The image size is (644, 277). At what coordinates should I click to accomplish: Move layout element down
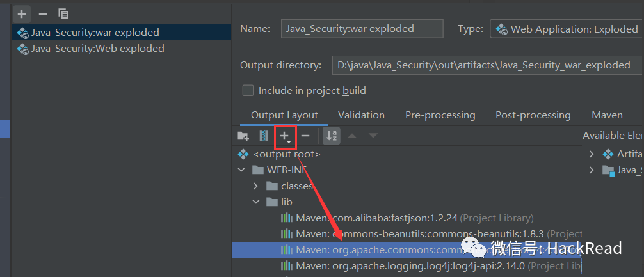click(x=373, y=136)
